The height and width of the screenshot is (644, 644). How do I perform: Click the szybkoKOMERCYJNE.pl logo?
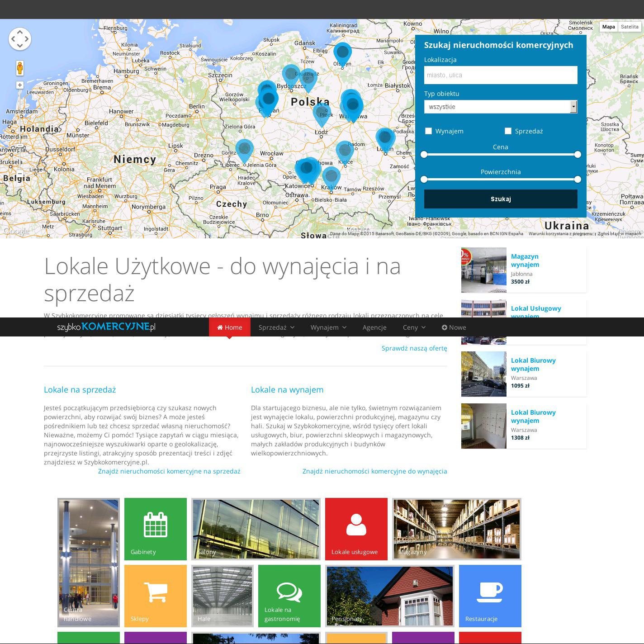[106, 327]
